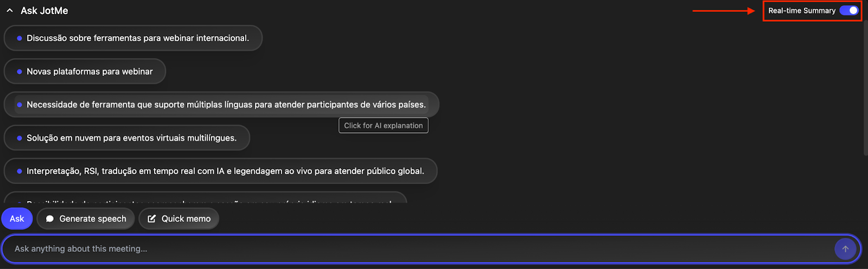The width and height of the screenshot is (868, 269).
Task: Open the 'Interpretação, RSI, tradução em tempo real' point
Action: [220, 171]
